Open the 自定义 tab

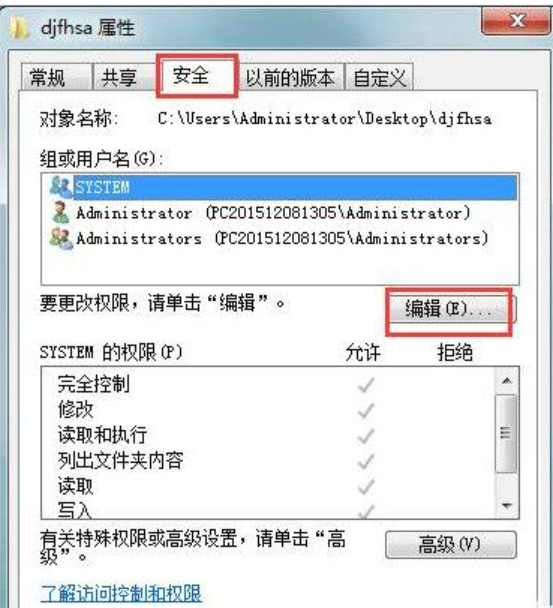(x=379, y=77)
